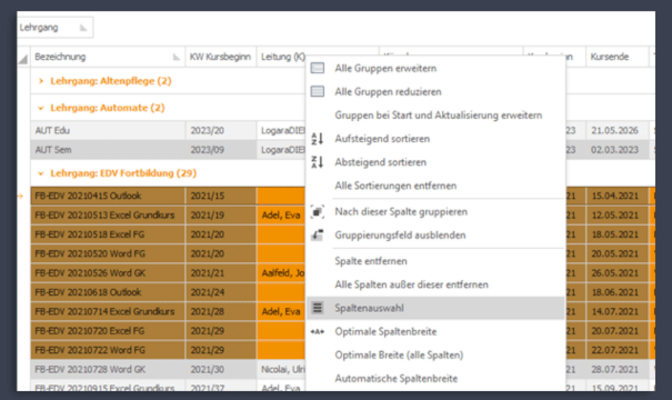Select the AUT Edu row
Screen dimensions: 672x400
pos(100,131)
